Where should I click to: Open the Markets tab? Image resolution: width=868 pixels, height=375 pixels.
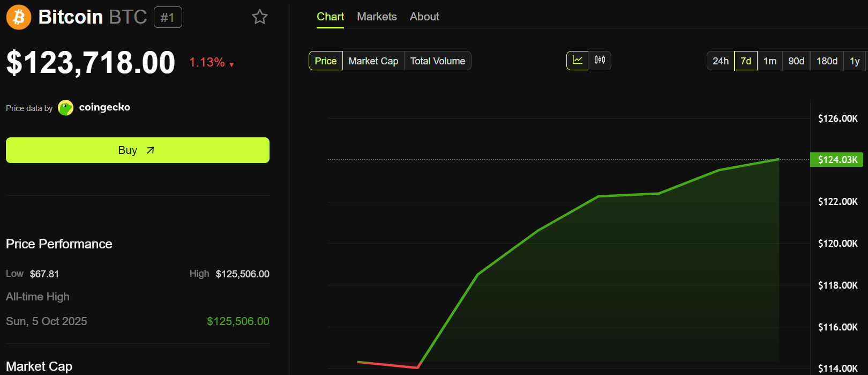point(377,17)
